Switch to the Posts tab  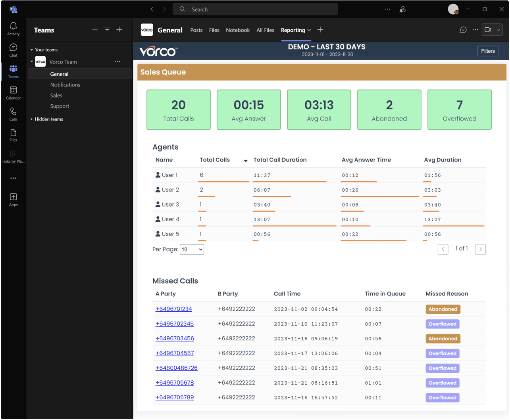coord(196,30)
